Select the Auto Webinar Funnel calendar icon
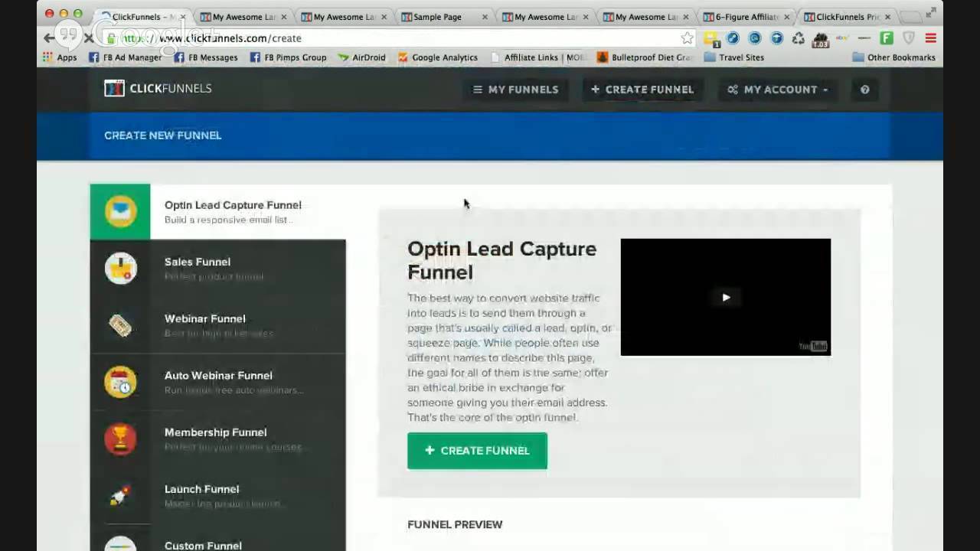Viewport: 980px width, 551px height. [120, 382]
